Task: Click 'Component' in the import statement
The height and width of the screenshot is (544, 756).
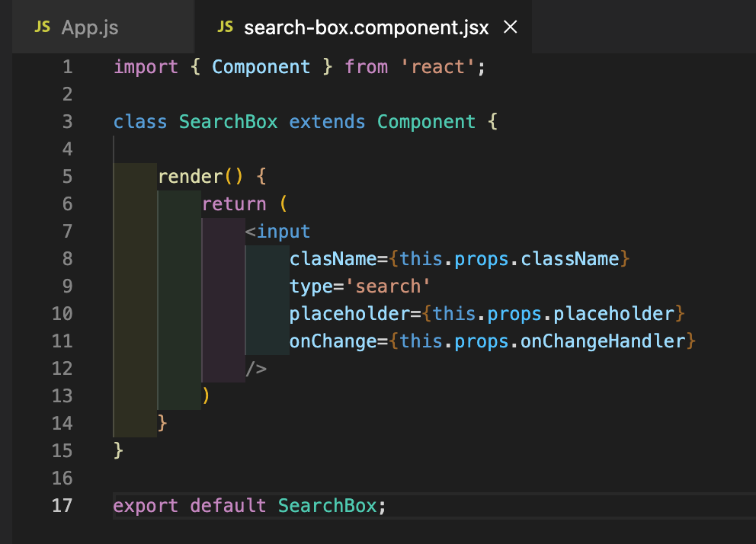Action: click(x=261, y=67)
